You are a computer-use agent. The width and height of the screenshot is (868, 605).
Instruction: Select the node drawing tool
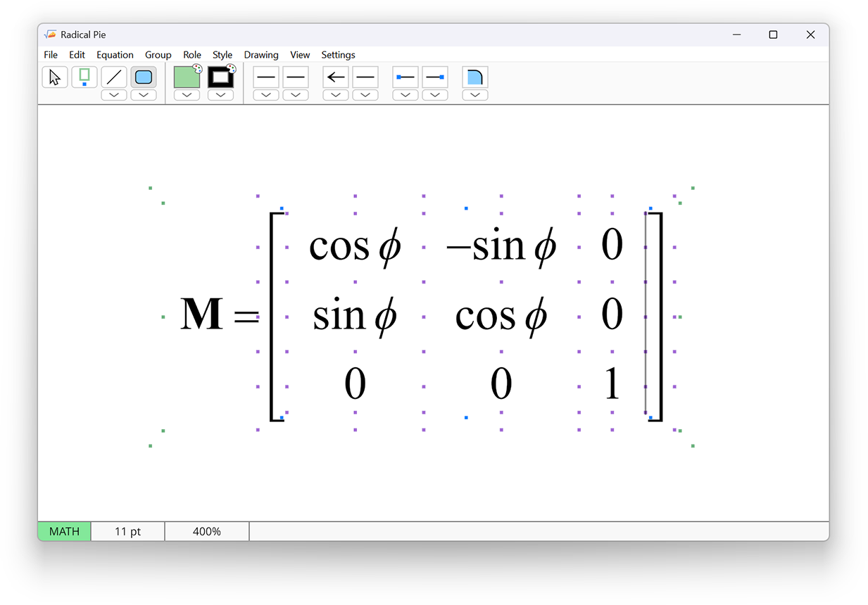(x=84, y=77)
